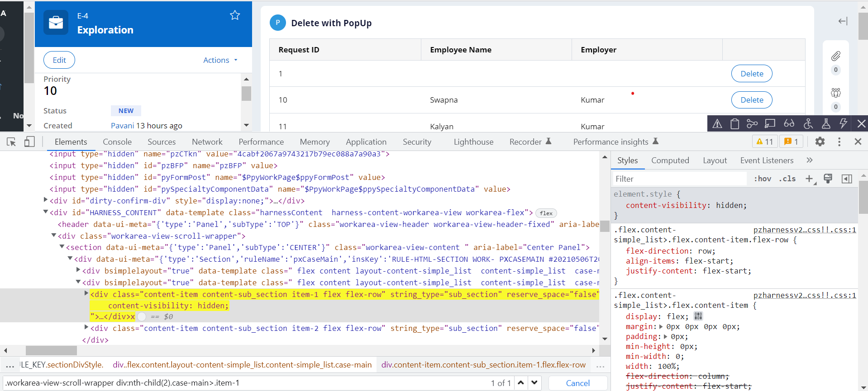Add a new style rule with plus icon
The width and height of the screenshot is (868, 391).
[x=810, y=179]
